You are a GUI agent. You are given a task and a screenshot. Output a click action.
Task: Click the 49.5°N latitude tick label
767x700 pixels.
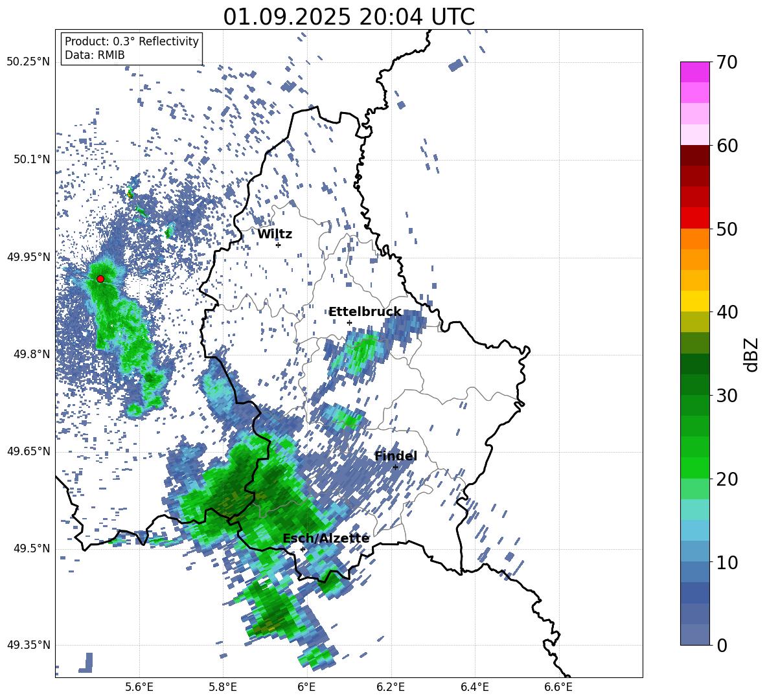click(32, 548)
